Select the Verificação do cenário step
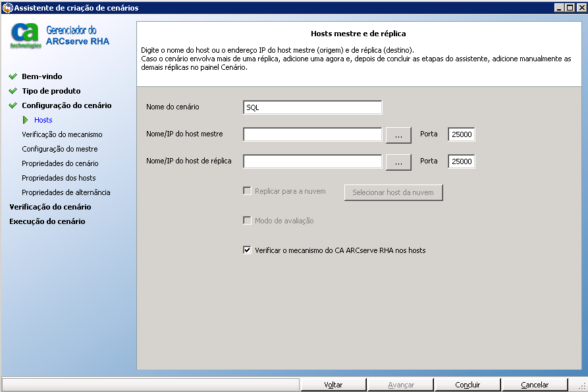Image resolution: width=588 pixels, height=392 pixels. point(50,207)
